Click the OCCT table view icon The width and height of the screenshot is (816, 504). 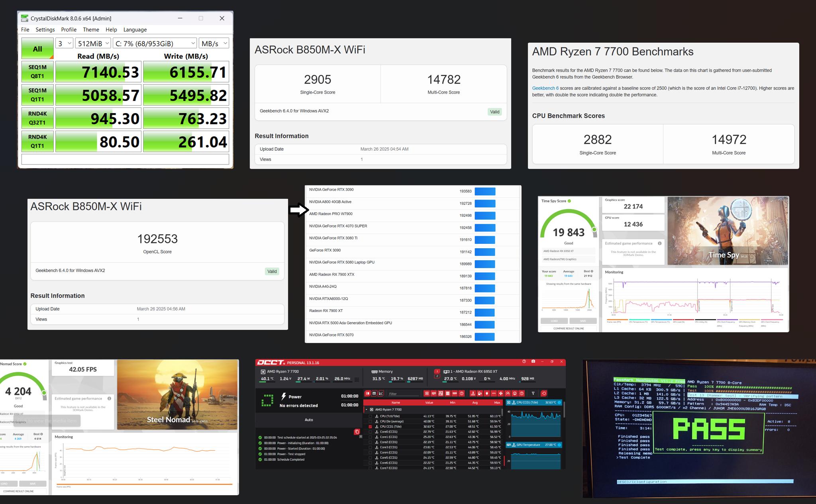tap(374, 394)
